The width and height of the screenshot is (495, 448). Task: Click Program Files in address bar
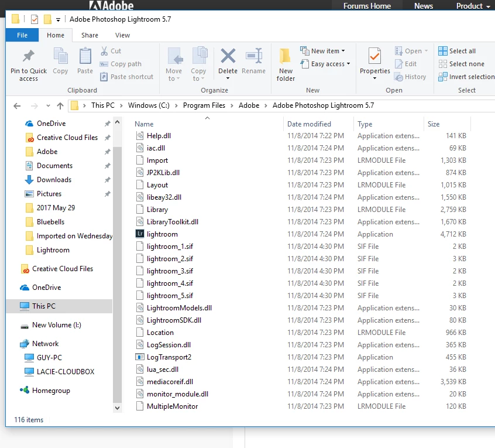click(204, 105)
